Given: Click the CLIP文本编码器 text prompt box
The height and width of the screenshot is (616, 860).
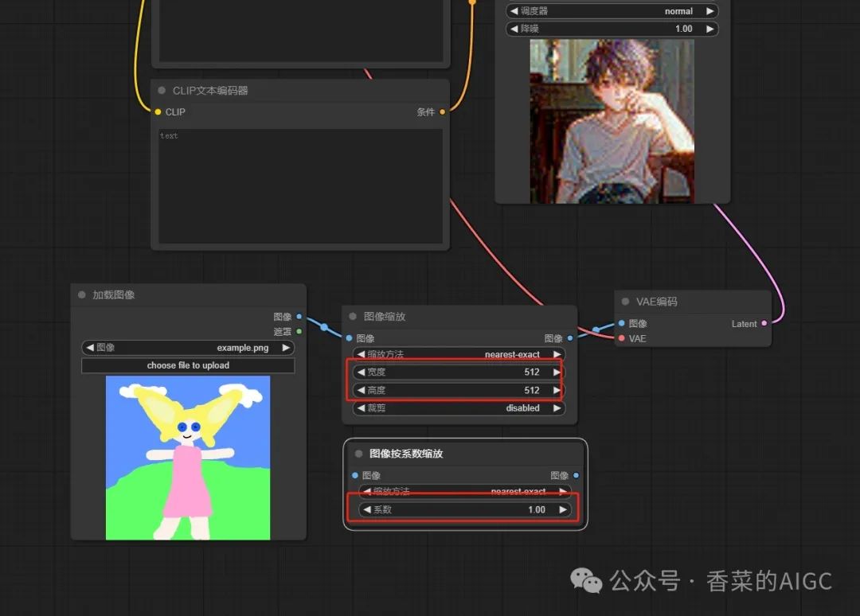Looking at the screenshot, I should click(x=300, y=185).
